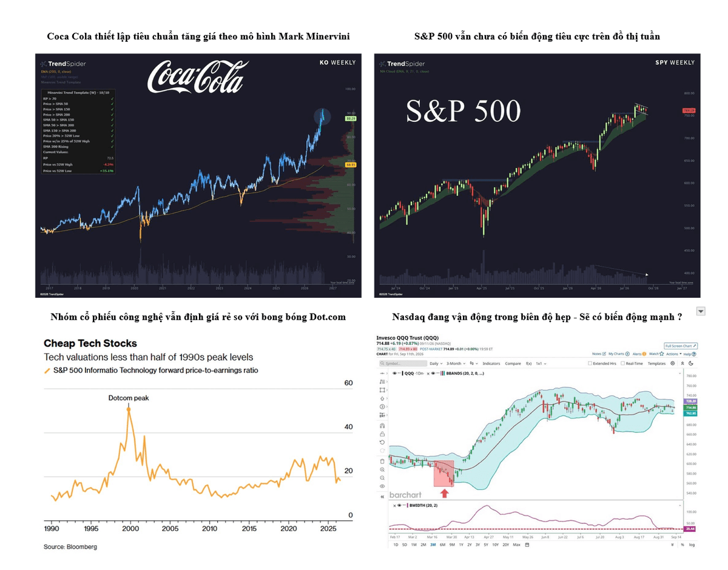Switch to dark mode moon icon
The image size is (728, 570).
691,363
